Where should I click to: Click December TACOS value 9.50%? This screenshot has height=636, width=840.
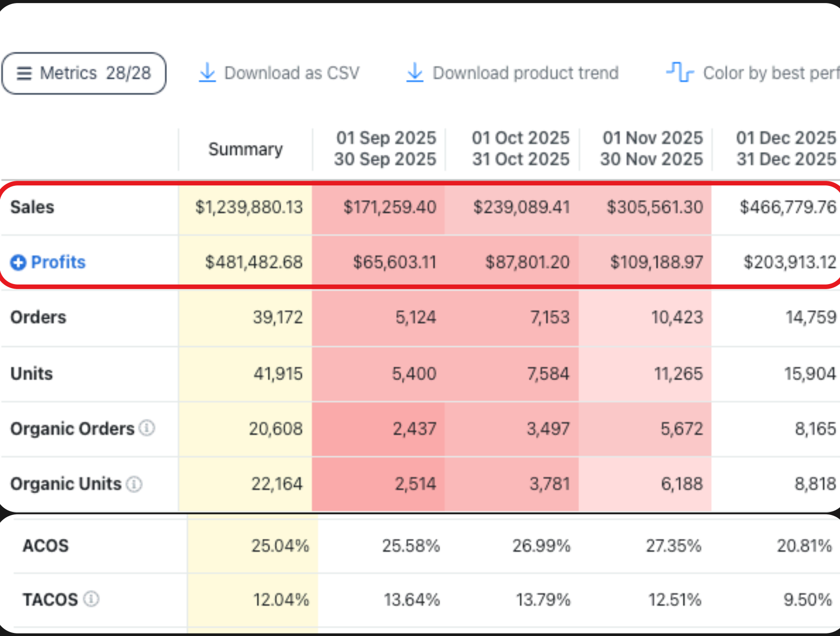pyautogui.click(x=808, y=600)
